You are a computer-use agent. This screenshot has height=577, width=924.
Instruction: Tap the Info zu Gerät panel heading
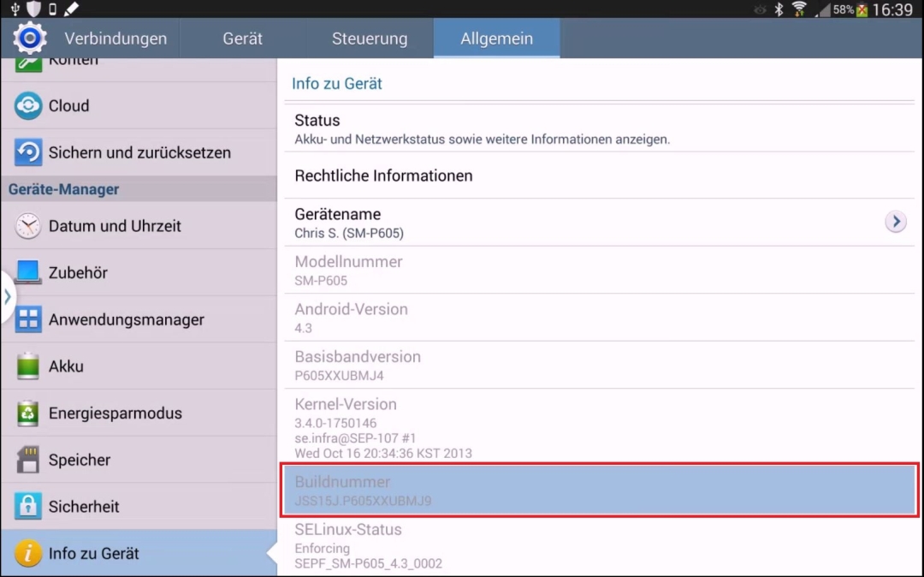point(337,84)
